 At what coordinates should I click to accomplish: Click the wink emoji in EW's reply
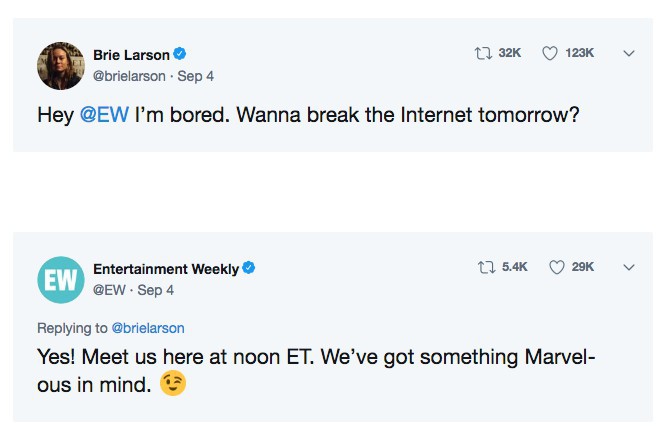pos(173,384)
